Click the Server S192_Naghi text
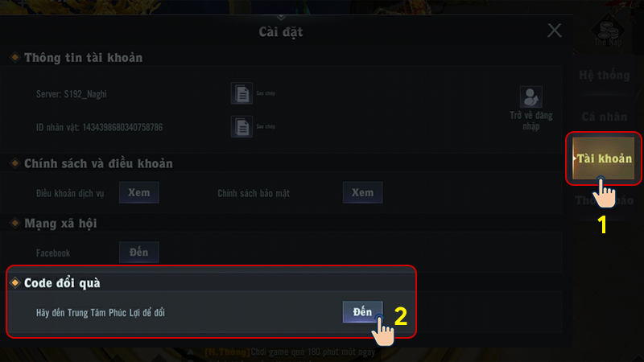 click(71, 94)
